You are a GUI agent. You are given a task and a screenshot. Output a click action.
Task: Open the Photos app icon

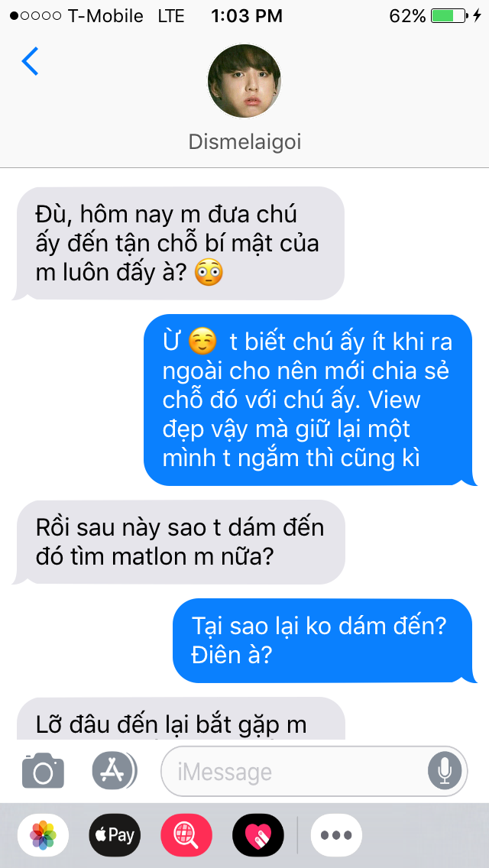pyautogui.click(x=44, y=835)
